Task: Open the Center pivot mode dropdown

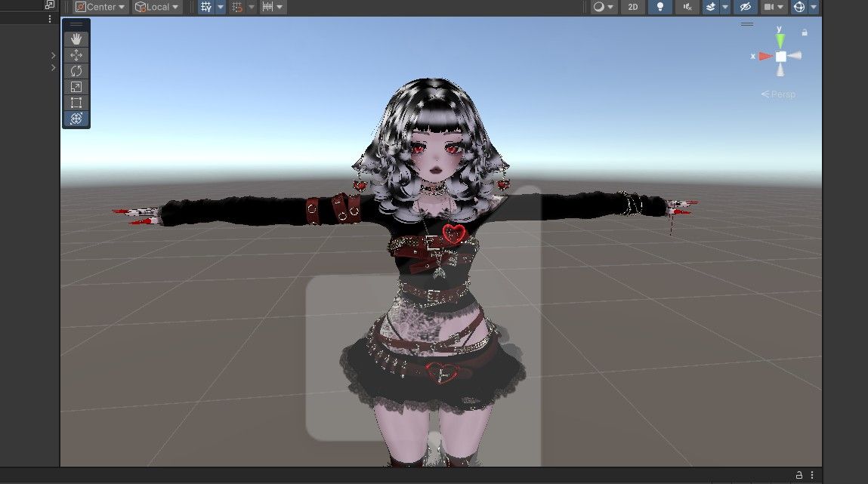Action: click(x=100, y=8)
